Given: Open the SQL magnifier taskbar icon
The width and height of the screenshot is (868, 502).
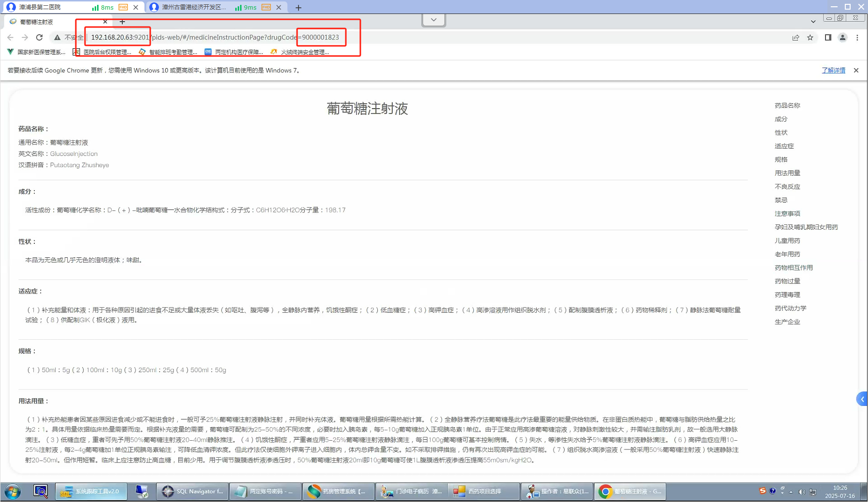Looking at the screenshot, I should 41,491.
